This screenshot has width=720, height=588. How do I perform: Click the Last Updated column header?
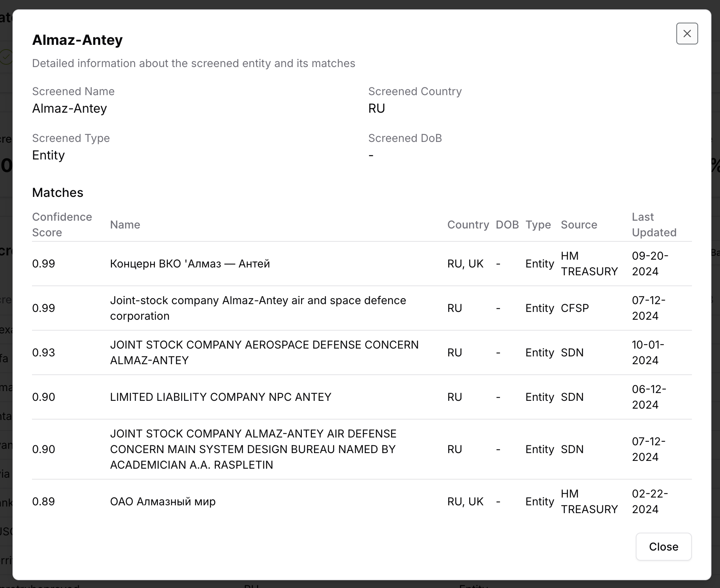pyautogui.click(x=654, y=225)
